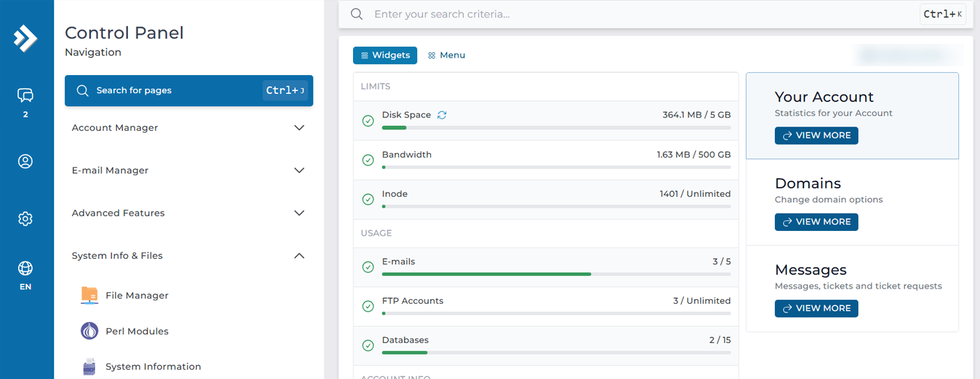Expand the E-mail Manager section

188,170
